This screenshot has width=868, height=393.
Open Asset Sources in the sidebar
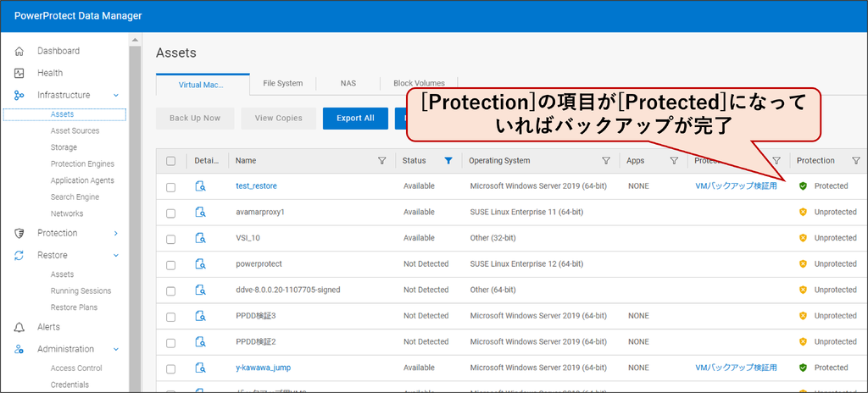75,130
